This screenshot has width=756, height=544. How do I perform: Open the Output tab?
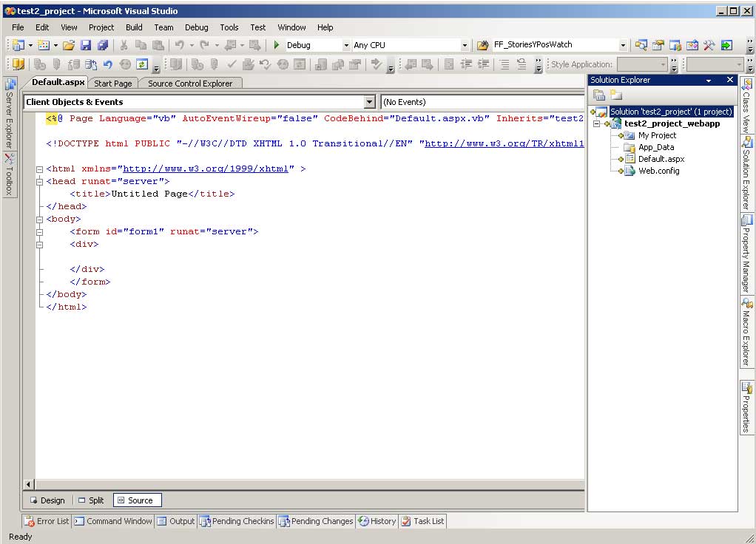click(x=176, y=521)
